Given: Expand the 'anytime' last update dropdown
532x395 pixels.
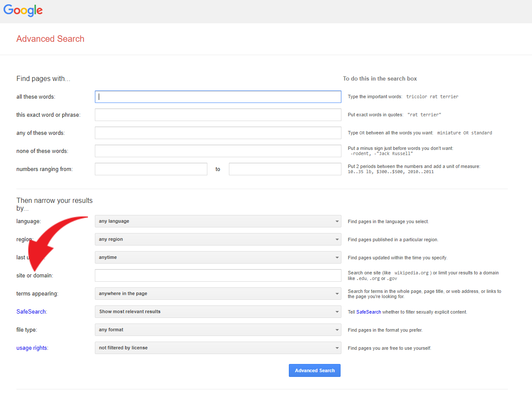Looking at the screenshot, I should pos(218,257).
